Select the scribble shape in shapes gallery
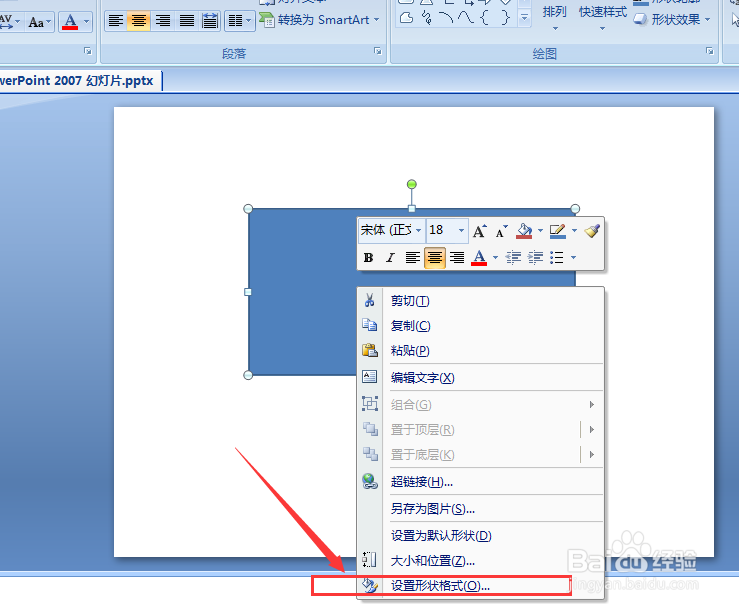 coord(427,18)
